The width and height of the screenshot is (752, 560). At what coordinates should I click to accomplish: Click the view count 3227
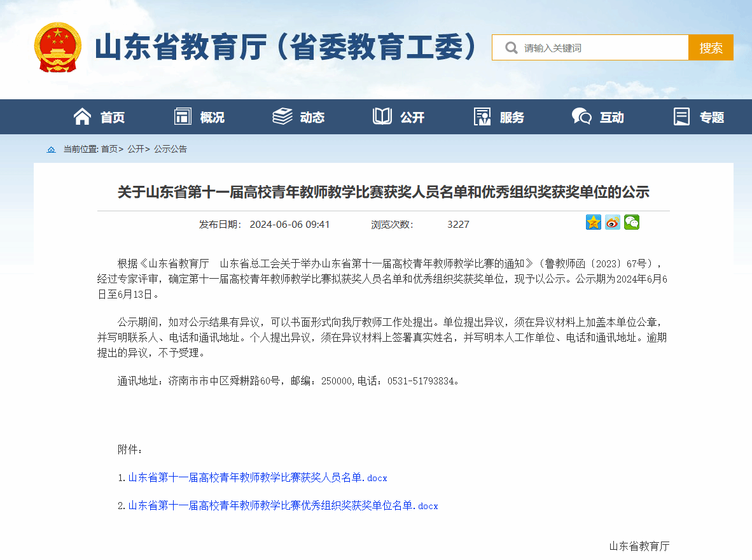coord(458,225)
